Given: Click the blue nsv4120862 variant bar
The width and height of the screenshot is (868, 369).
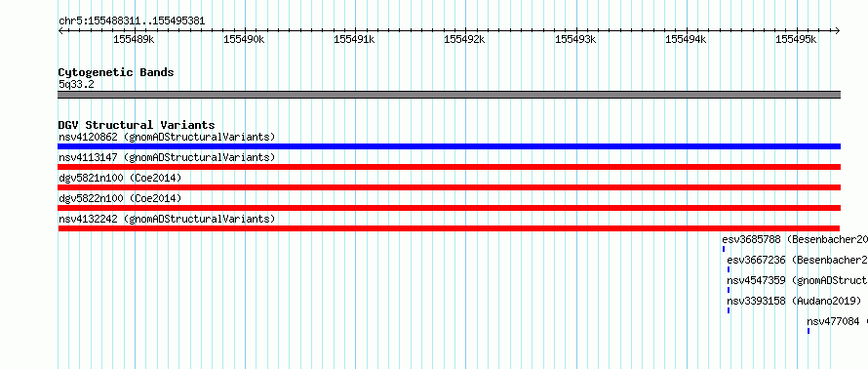Looking at the screenshot, I should tap(449, 146).
